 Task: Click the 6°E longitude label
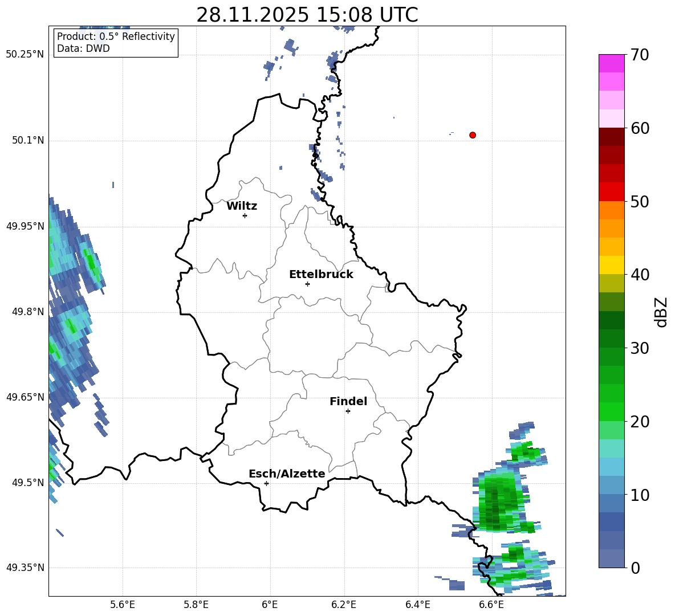point(270,605)
